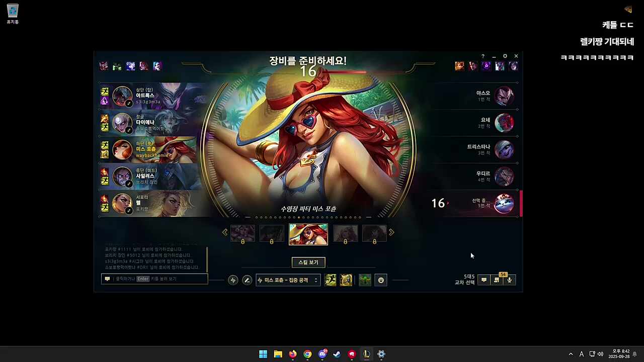Select the second summoner spell slot
Screen dimensions: 644x362
pos(346,280)
